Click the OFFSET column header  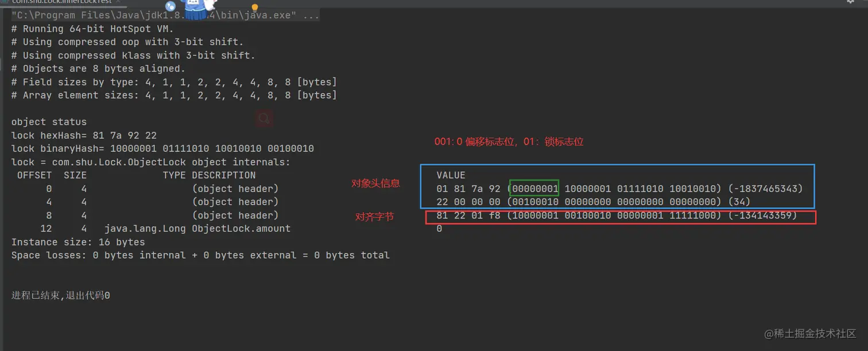coord(34,175)
